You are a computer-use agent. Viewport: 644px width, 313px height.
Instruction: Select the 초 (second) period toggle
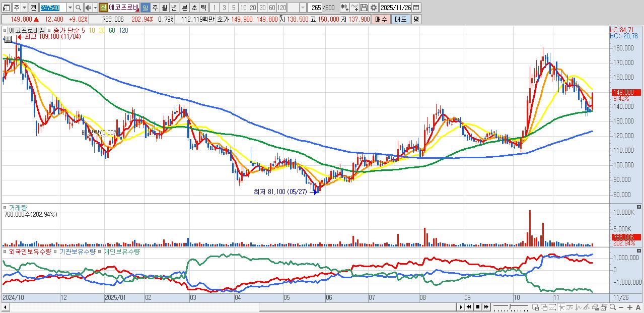(194, 8)
